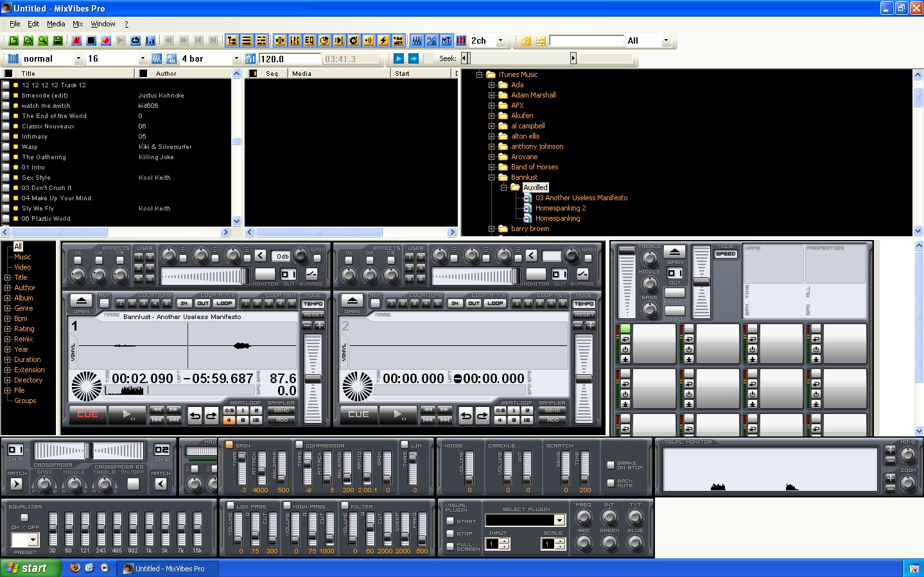Screen dimensions: 924x577
Task: Expand the Ada folder in file tree
Action: [491, 85]
